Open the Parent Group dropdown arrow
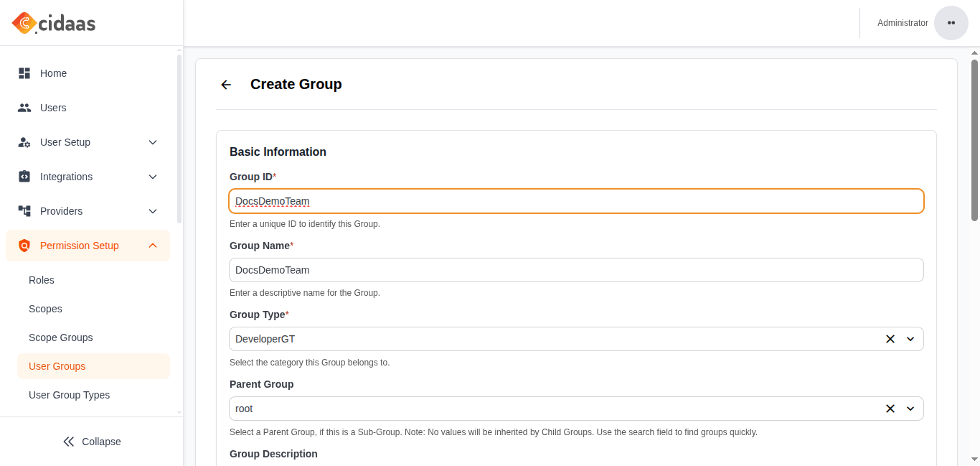980x466 pixels. click(x=910, y=409)
